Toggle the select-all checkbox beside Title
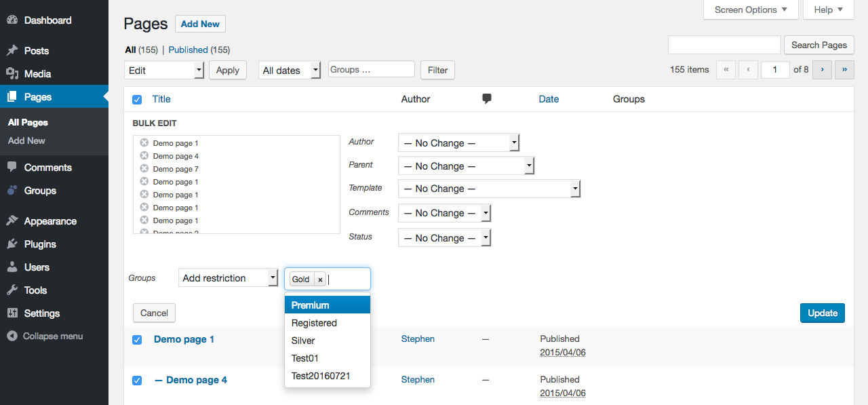 click(x=137, y=100)
